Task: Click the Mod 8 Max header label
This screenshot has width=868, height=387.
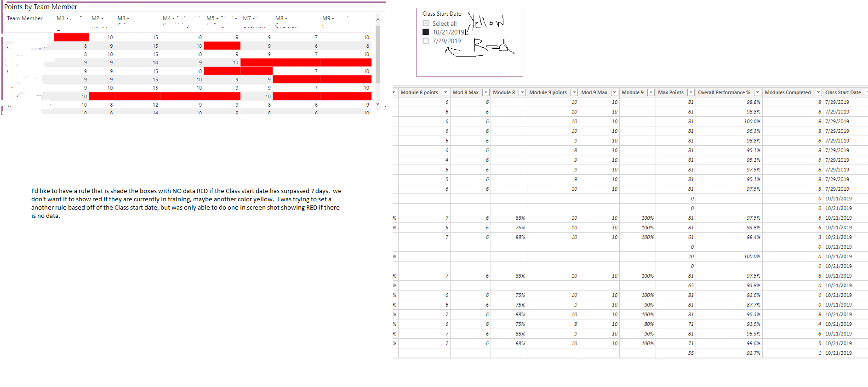Action: click(x=466, y=92)
